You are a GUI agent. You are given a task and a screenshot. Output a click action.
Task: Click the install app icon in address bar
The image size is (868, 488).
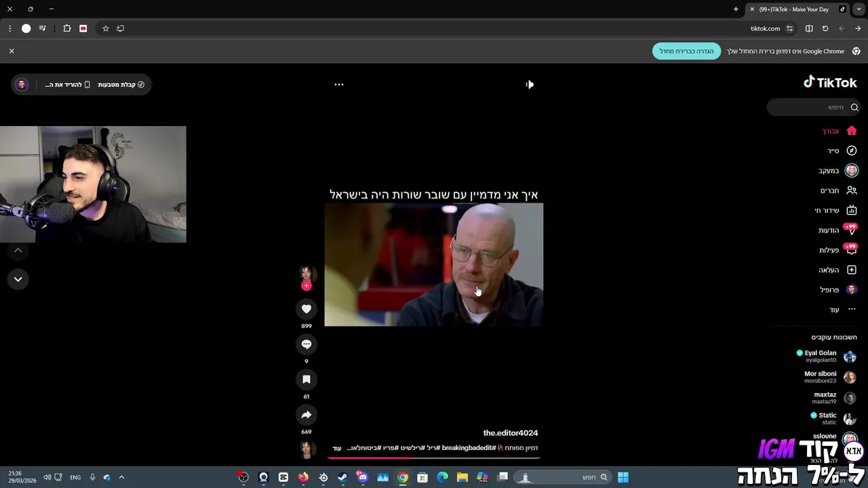click(x=121, y=28)
